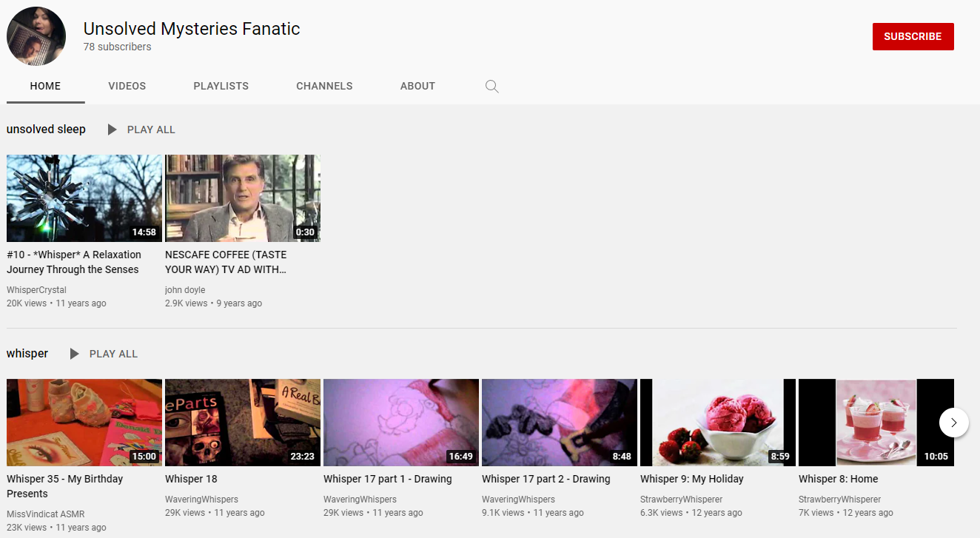
Task: Switch to the Videos tab
Action: click(x=127, y=86)
